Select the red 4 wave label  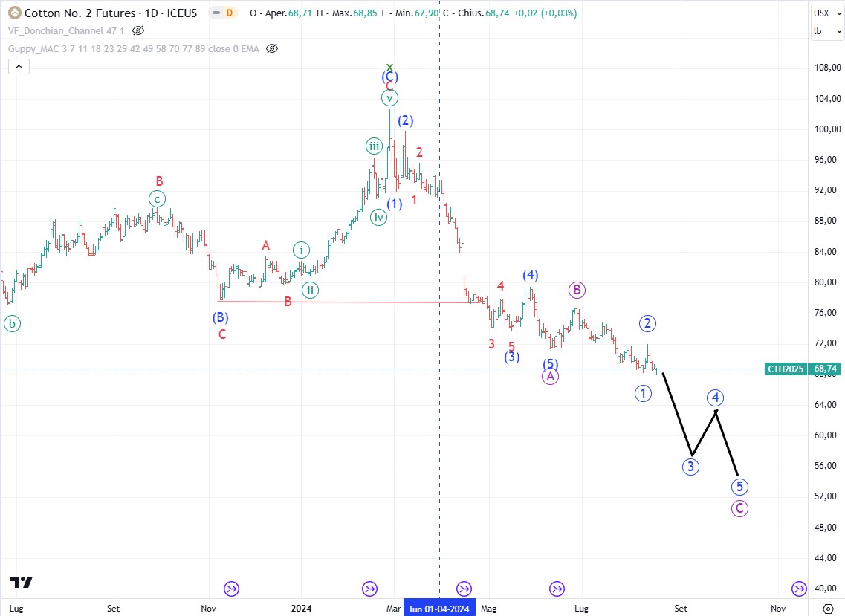click(501, 286)
